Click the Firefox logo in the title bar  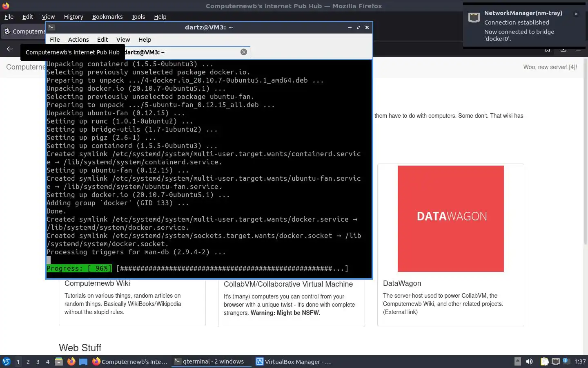click(6, 6)
